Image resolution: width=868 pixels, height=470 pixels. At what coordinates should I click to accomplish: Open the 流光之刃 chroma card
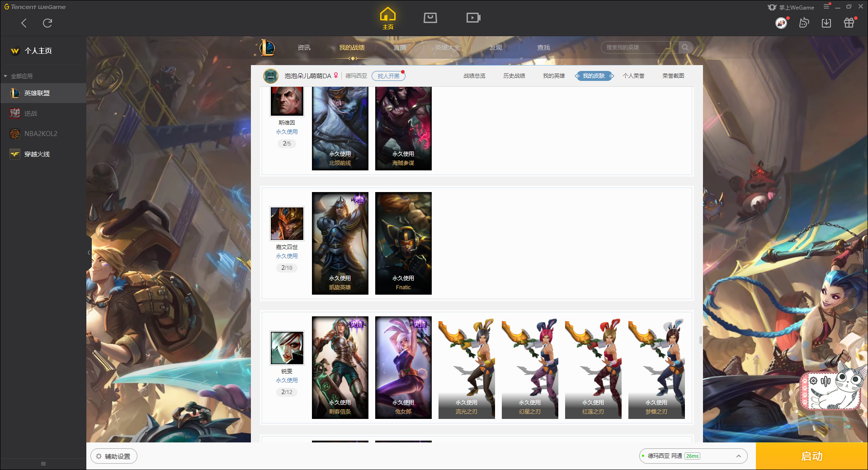pyautogui.click(x=467, y=367)
